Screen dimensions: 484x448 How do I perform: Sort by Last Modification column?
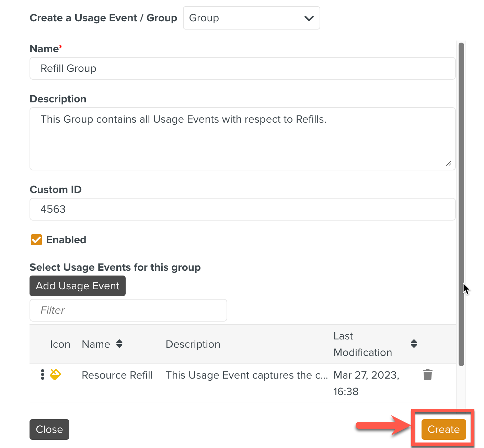[414, 344]
